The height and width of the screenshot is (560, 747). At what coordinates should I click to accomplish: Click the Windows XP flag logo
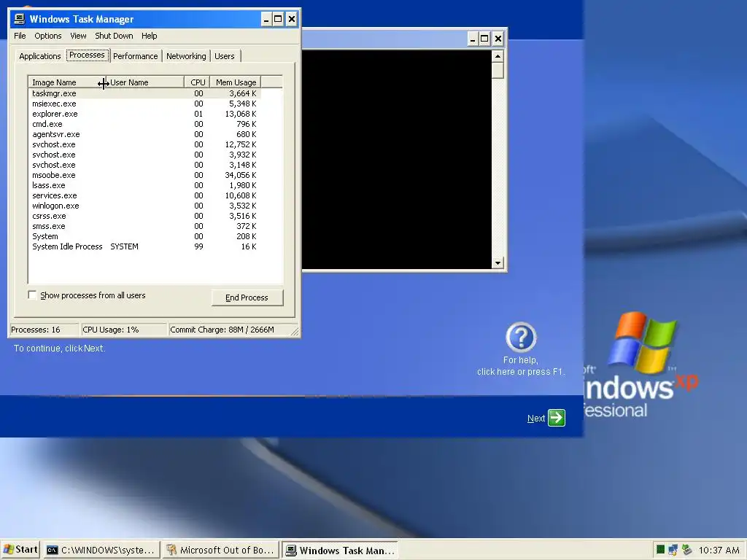click(642, 341)
